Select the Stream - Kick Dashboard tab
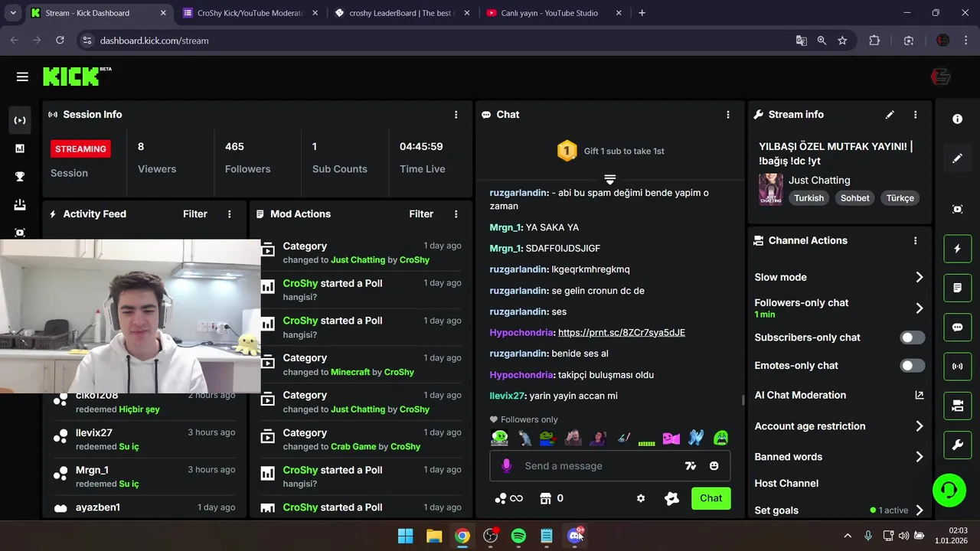The image size is (980, 551). coord(98,13)
